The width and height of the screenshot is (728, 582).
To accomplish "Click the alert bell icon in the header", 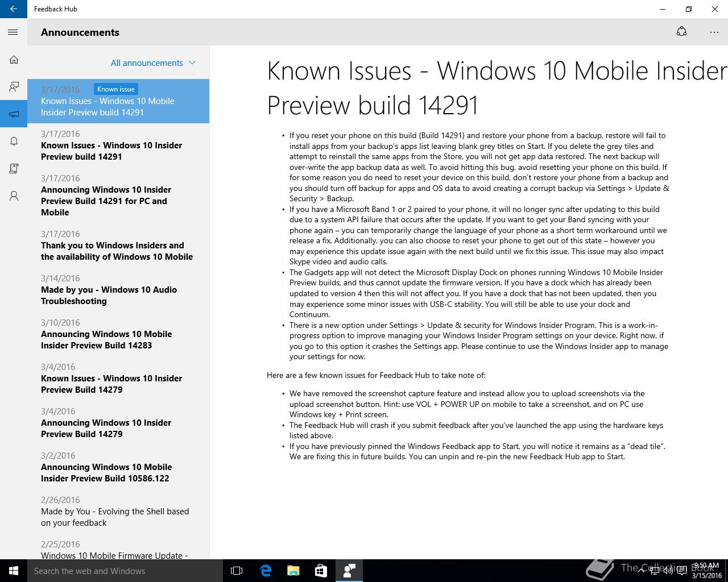I will [681, 32].
